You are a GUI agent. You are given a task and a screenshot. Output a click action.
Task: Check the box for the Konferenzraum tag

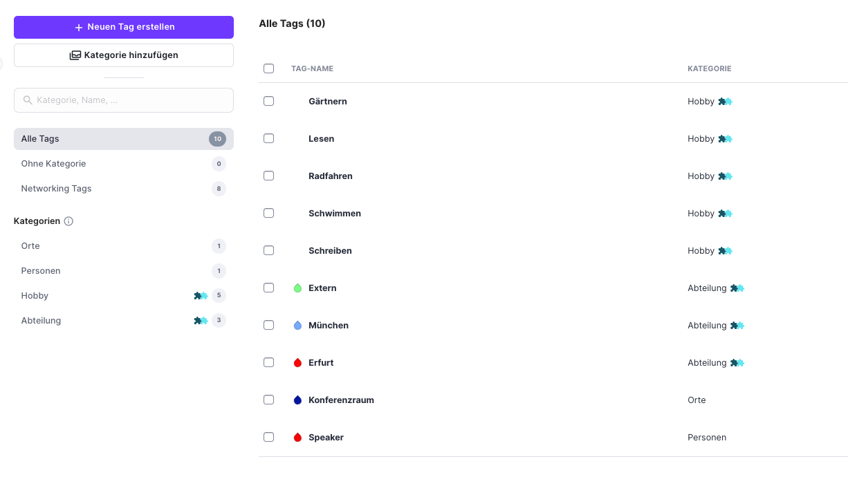pyautogui.click(x=269, y=400)
